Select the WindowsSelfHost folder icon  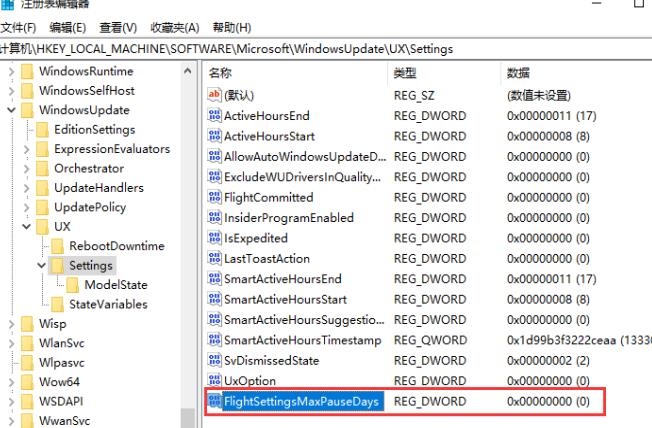[x=27, y=91]
